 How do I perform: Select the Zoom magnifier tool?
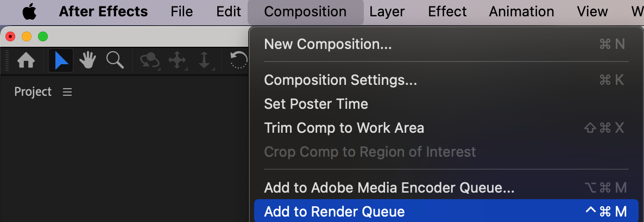coord(115,60)
